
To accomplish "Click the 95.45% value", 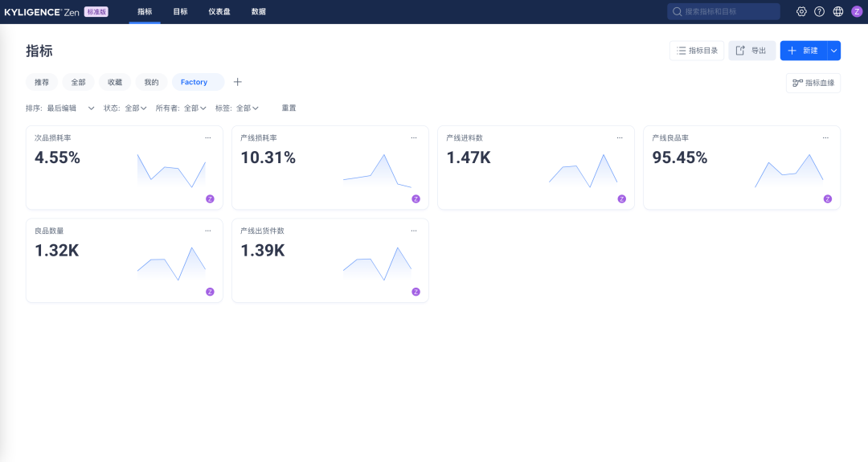I will click(680, 157).
